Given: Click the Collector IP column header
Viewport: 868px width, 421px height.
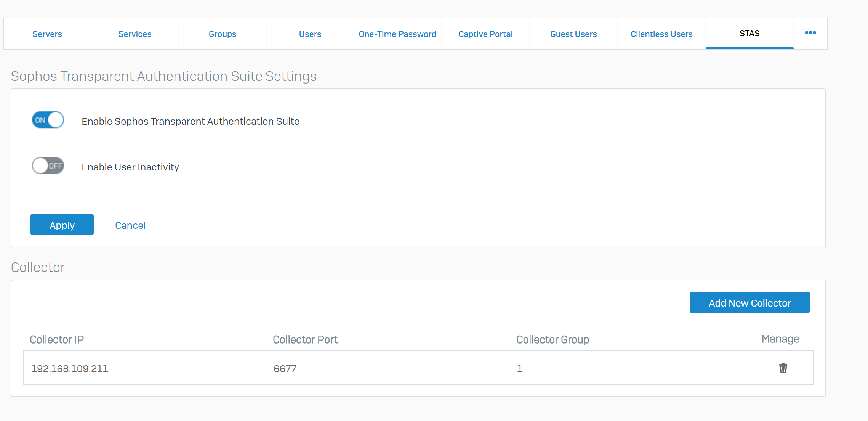Looking at the screenshot, I should pos(57,339).
